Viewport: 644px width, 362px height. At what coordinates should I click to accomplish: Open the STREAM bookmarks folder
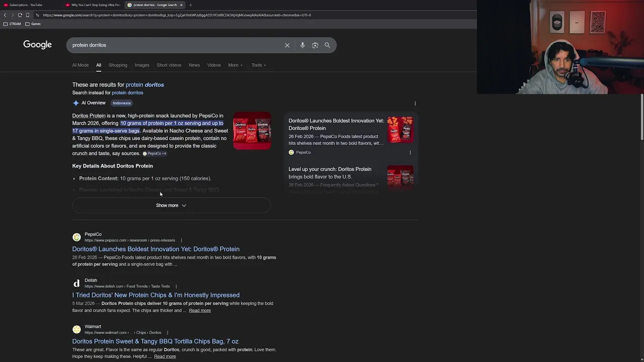pyautogui.click(x=12, y=24)
